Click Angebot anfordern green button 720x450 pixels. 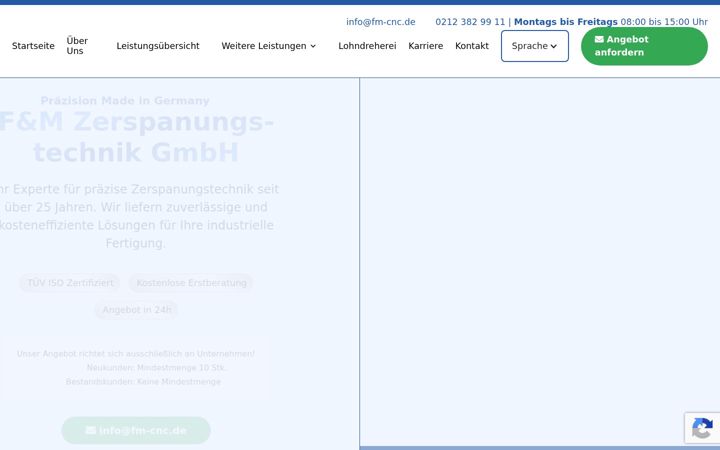pyautogui.click(x=644, y=46)
